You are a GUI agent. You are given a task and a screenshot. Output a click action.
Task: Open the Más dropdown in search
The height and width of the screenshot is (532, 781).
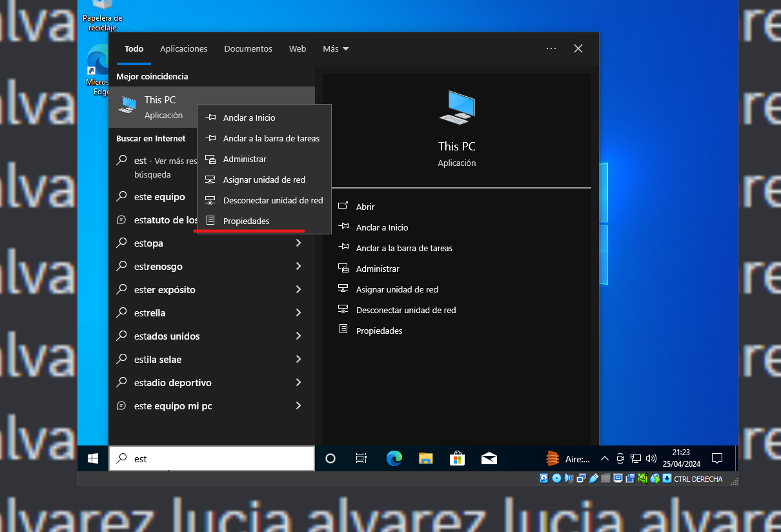pos(335,48)
